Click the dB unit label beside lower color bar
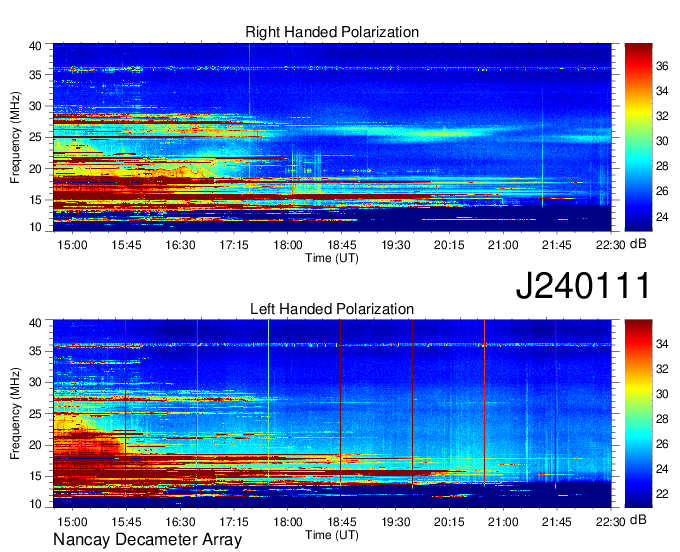The height and width of the screenshot is (552, 680). click(x=638, y=520)
